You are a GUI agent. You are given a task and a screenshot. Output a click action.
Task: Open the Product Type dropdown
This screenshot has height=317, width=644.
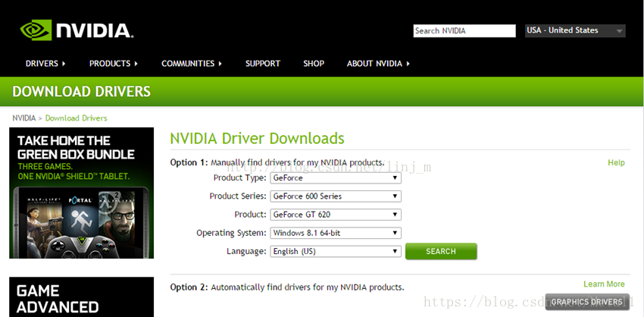[336, 178]
